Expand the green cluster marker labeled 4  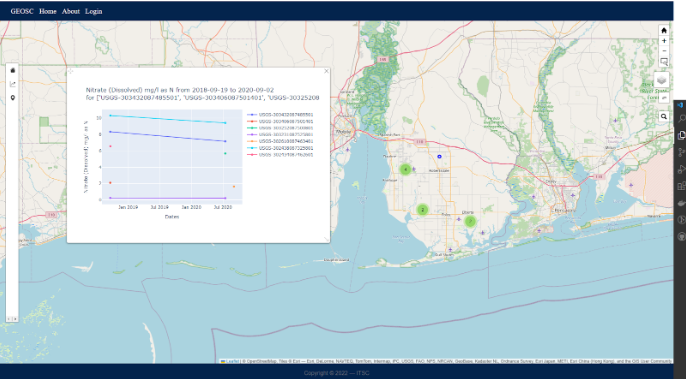coord(406,170)
